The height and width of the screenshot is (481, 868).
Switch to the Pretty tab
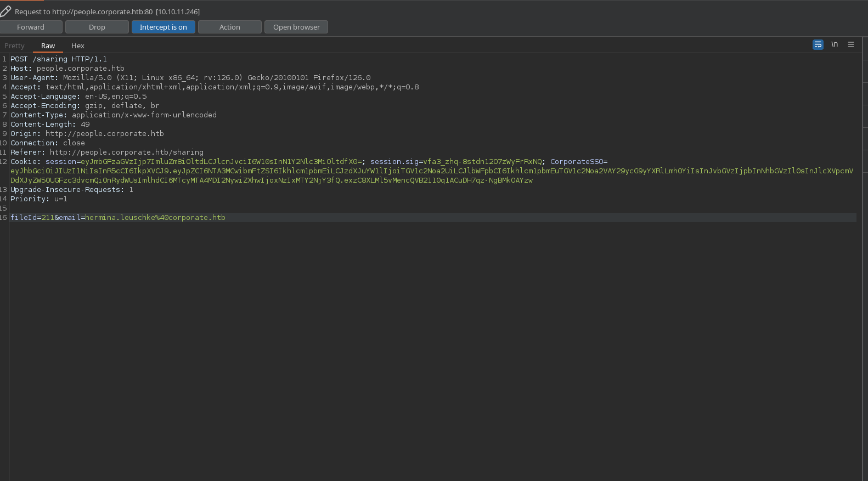coord(14,46)
